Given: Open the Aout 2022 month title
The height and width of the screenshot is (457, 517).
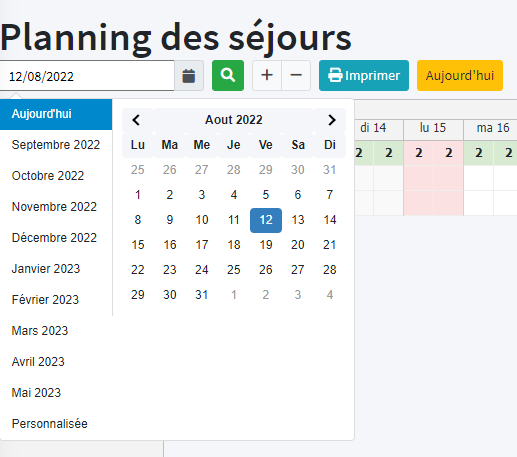Looking at the screenshot, I should [234, 120].
